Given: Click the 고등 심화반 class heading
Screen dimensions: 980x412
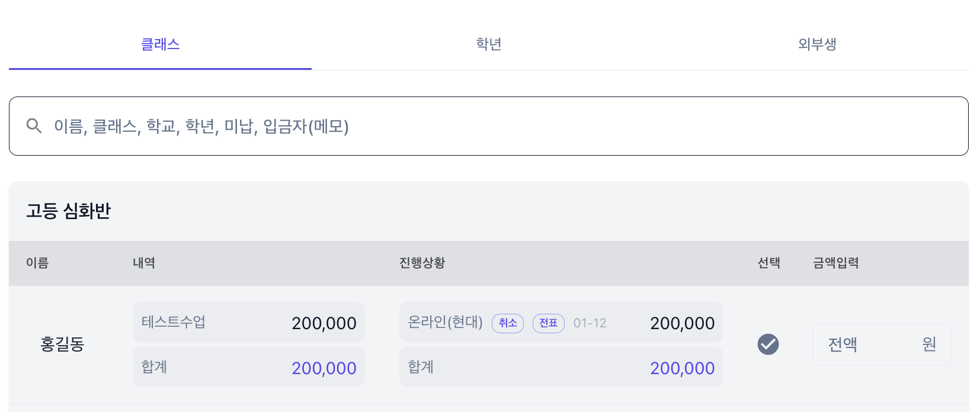Looking at the screenshot, I should click(69, 211).
